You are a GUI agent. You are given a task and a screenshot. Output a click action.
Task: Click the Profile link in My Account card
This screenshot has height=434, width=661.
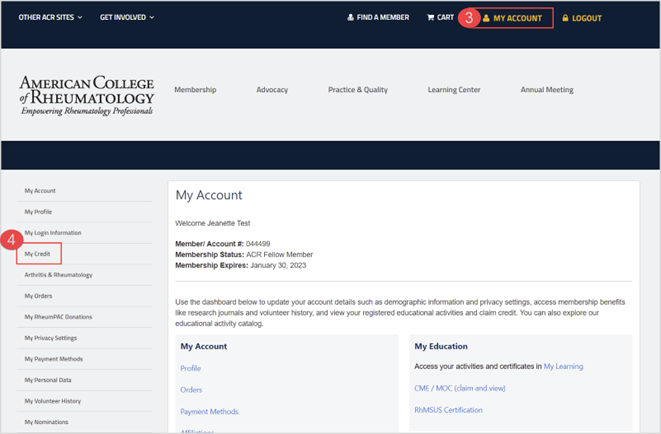tap(191, 368)
